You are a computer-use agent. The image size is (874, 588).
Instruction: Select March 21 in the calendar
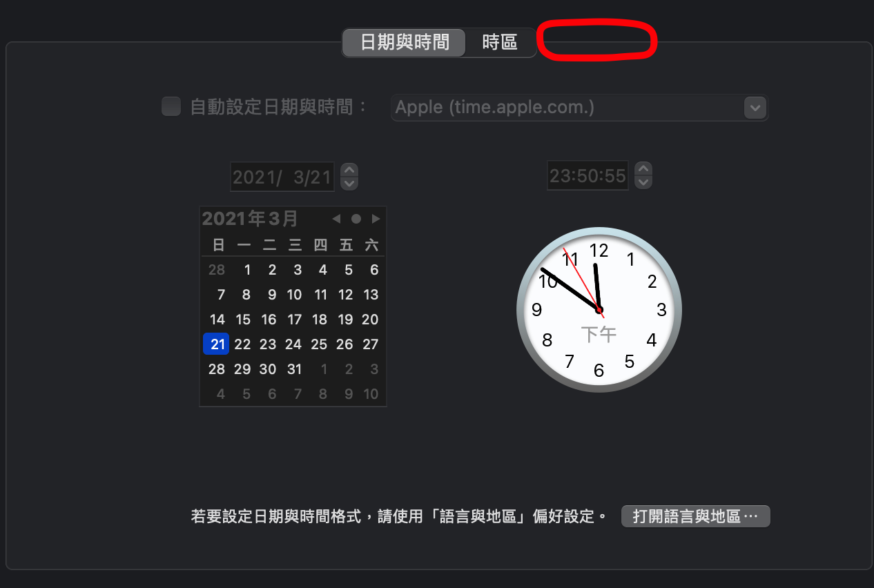pos(217,344)
